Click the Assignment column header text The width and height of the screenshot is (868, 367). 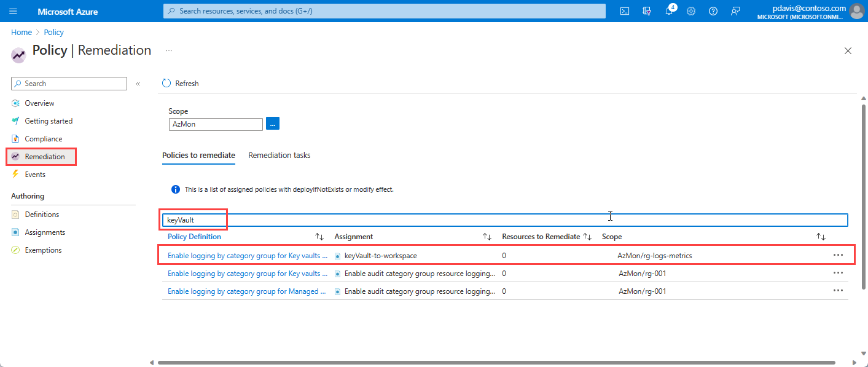coord(354,237)
